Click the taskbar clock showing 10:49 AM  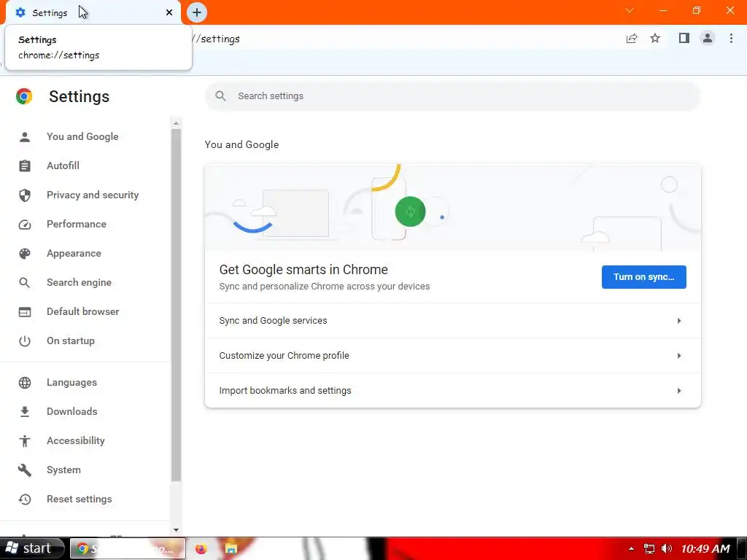coord(705,549)
